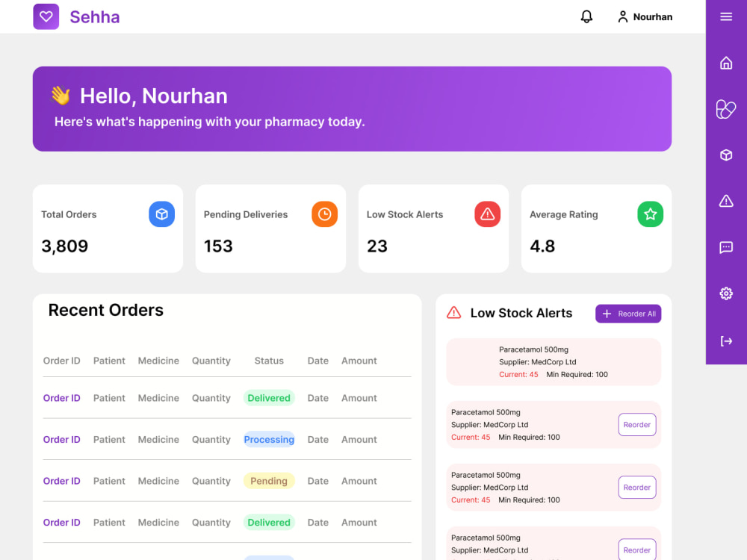Open Medicines via the sidebar pills icon
Image resolution: width=747 pixels, height=560 pixels.
[x=725, y=109]
